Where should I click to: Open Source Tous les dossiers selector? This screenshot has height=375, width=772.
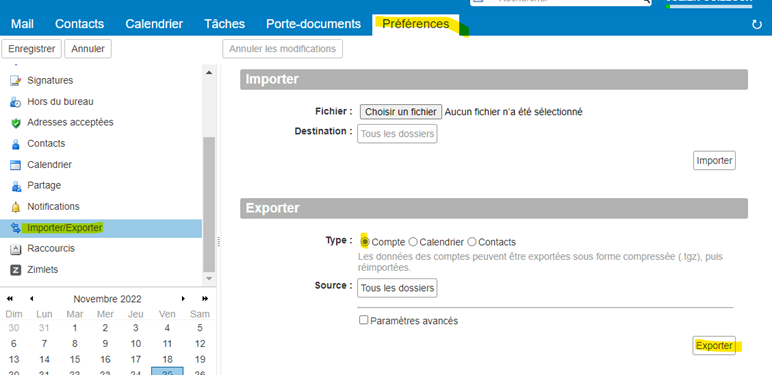tap(397, 288)
